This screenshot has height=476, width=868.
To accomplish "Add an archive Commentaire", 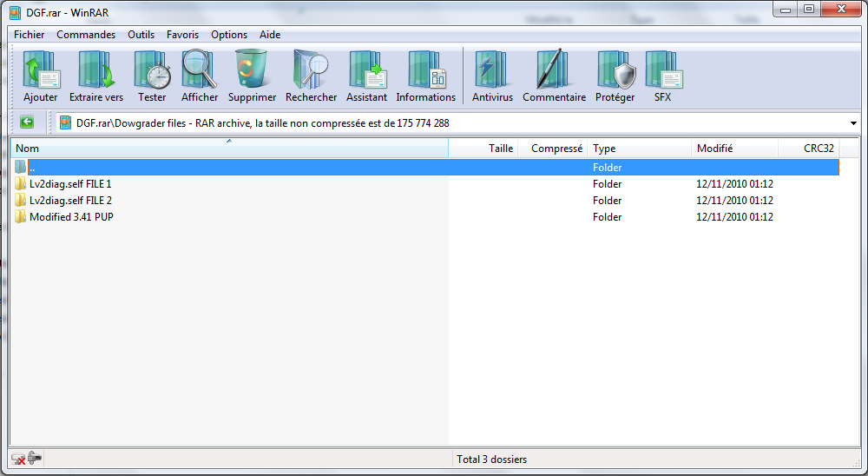I will tap(554, 76).
